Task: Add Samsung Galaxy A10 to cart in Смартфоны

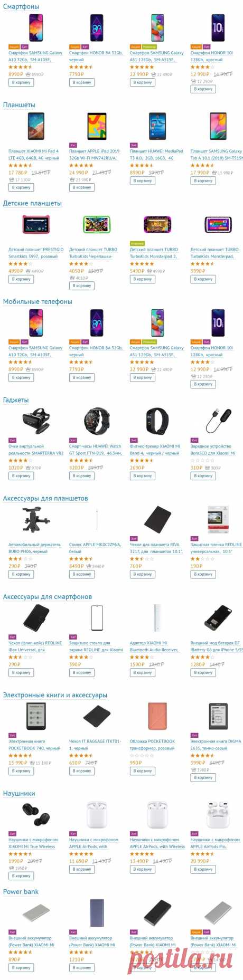Action: [21, 82]
